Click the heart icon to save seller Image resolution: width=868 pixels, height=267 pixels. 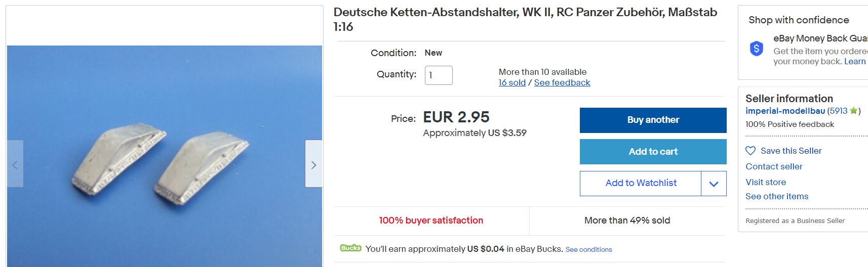[751, 151]
